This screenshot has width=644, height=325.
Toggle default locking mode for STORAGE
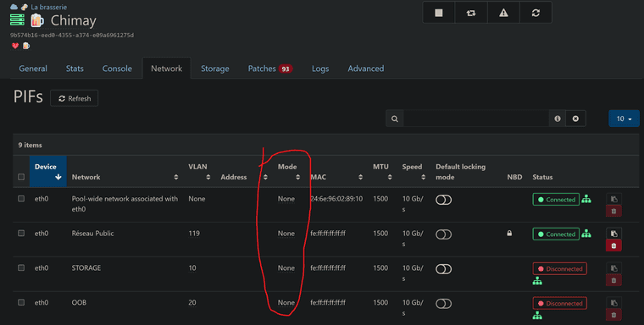pyautogui.click(x=443, y=269)
